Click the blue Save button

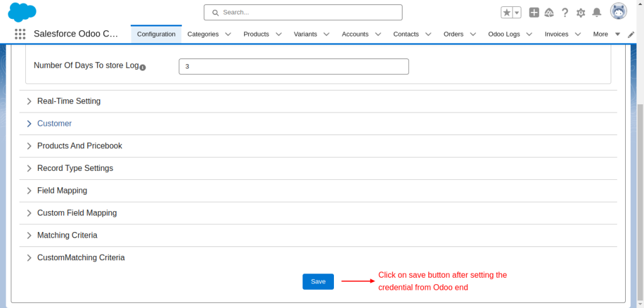pyautogui.click(x=318, y=282)
